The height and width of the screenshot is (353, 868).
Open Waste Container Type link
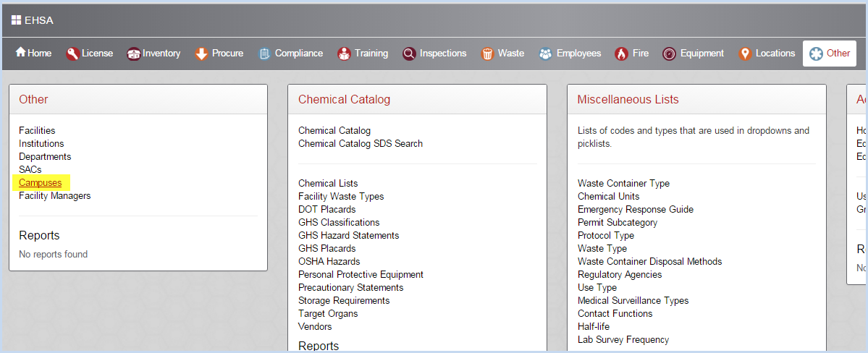623,183
